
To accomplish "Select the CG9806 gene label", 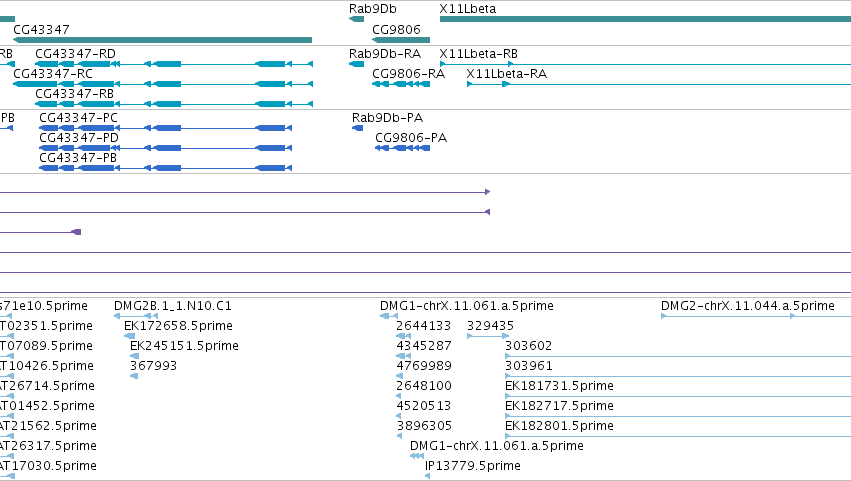I will pos(396,29).
